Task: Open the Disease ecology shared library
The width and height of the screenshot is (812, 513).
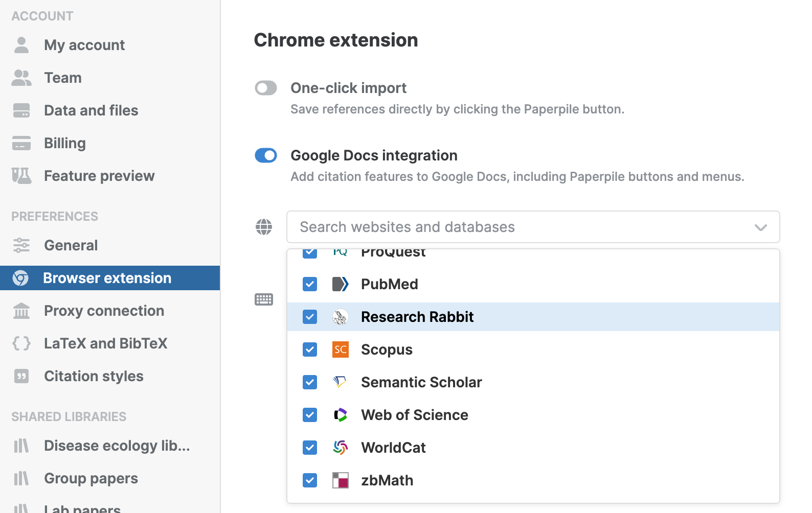Action: pyautogui.click(x=117, y=446)
